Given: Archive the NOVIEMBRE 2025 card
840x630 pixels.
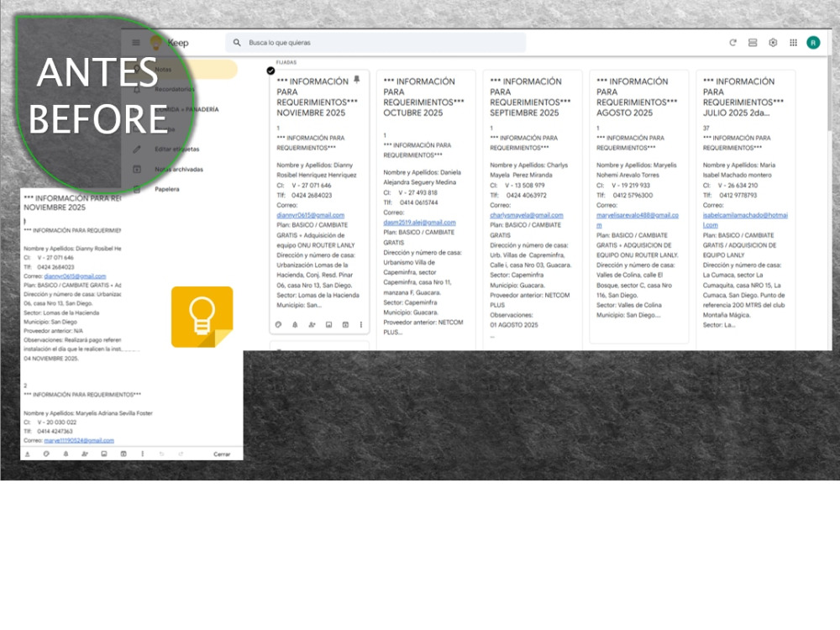Looking at the screenshot, I should coord(345,324).
